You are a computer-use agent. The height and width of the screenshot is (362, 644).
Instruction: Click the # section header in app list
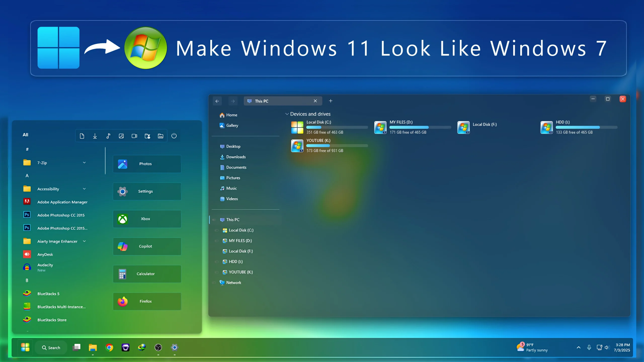[27, 149]
